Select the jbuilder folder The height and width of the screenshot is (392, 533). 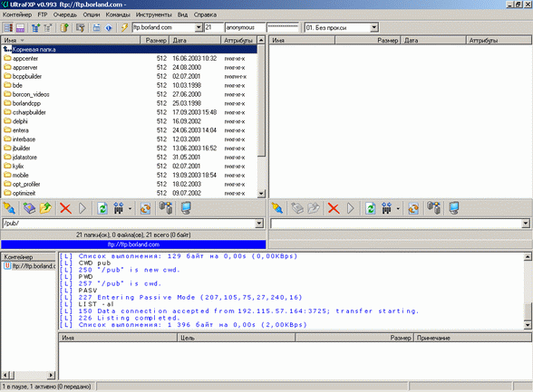point(21,148)
